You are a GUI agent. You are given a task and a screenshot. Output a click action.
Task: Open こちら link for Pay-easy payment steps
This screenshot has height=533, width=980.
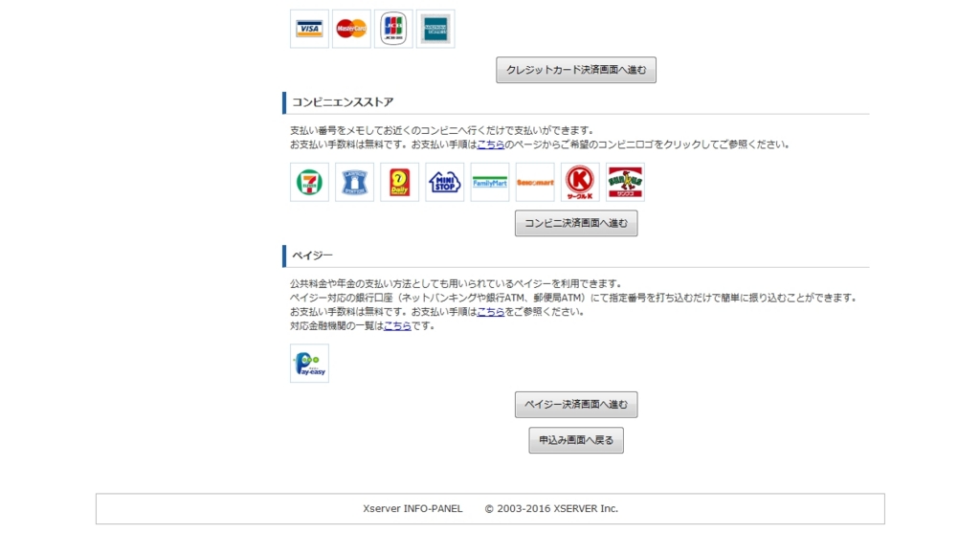491,312
